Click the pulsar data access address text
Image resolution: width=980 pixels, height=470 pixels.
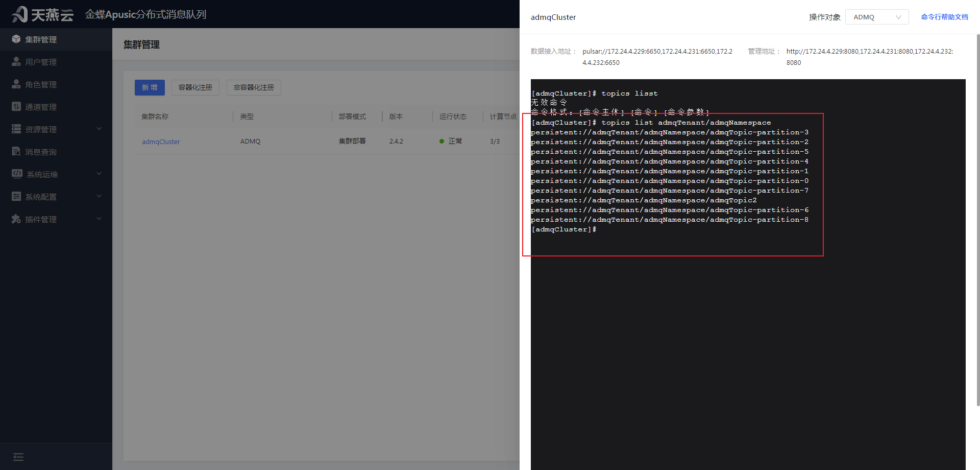click(x=657, y=57)
